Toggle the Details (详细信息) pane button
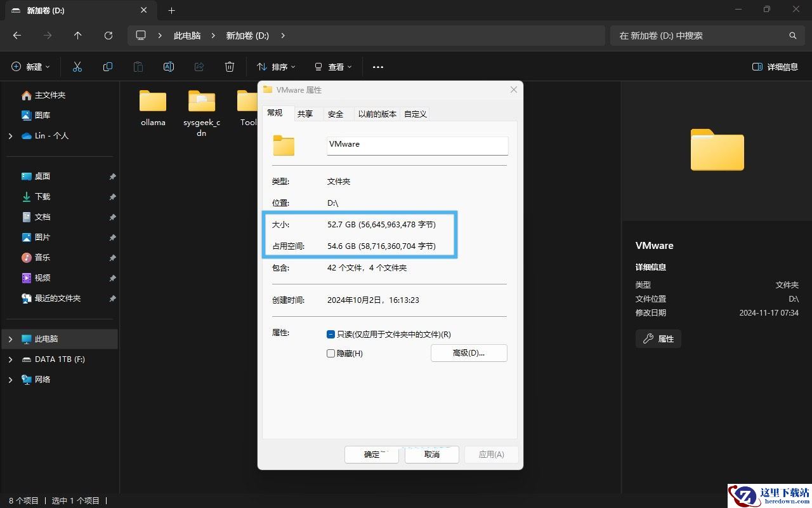The height and width of the screenshot is (508, 812). (x=775, y=67)
